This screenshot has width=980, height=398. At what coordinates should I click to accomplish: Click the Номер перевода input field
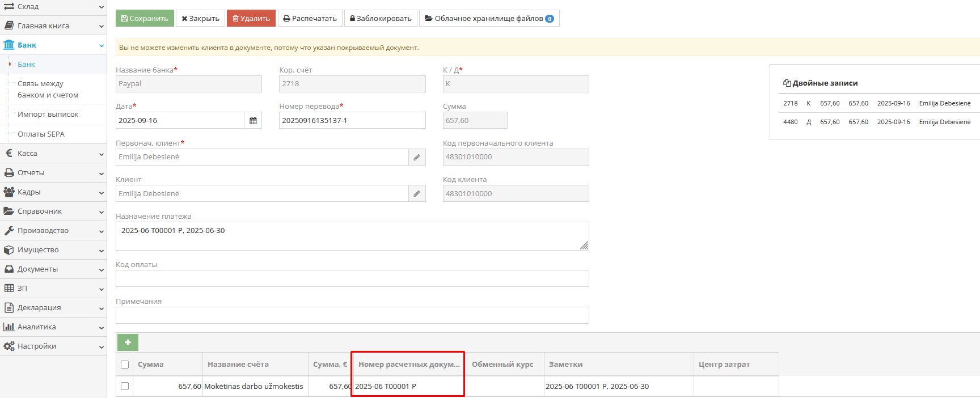click(352, 121)
